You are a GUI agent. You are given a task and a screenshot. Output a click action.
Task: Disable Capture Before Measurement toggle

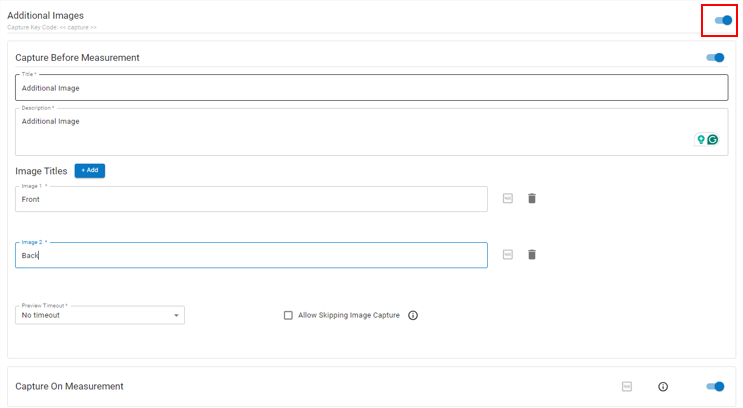click(x=715, y=58)
